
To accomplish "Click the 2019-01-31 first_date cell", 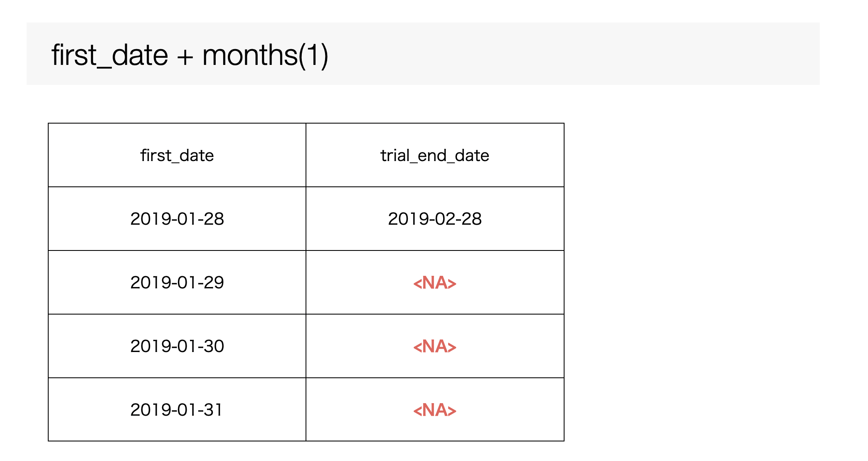I will point(177,410).
